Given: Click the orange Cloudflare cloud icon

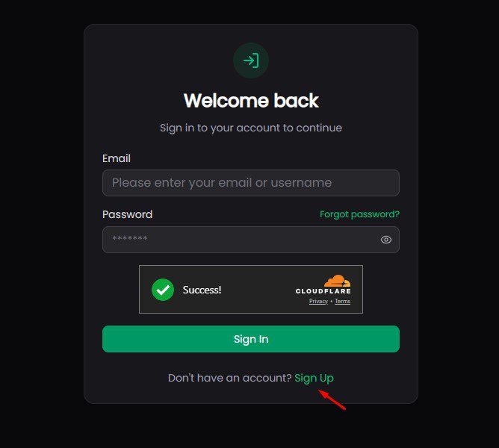Looking at the screenshot, I should [338, 281].
